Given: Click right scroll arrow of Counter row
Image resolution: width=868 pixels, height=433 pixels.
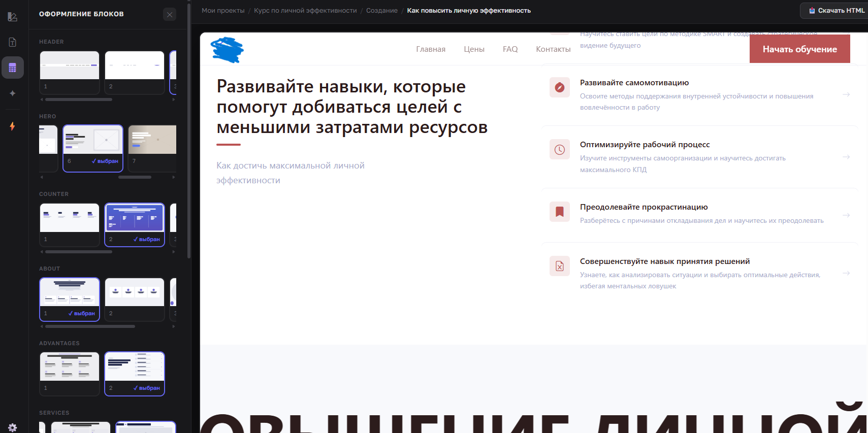Looking at the screenshot, I should (174, 252).
